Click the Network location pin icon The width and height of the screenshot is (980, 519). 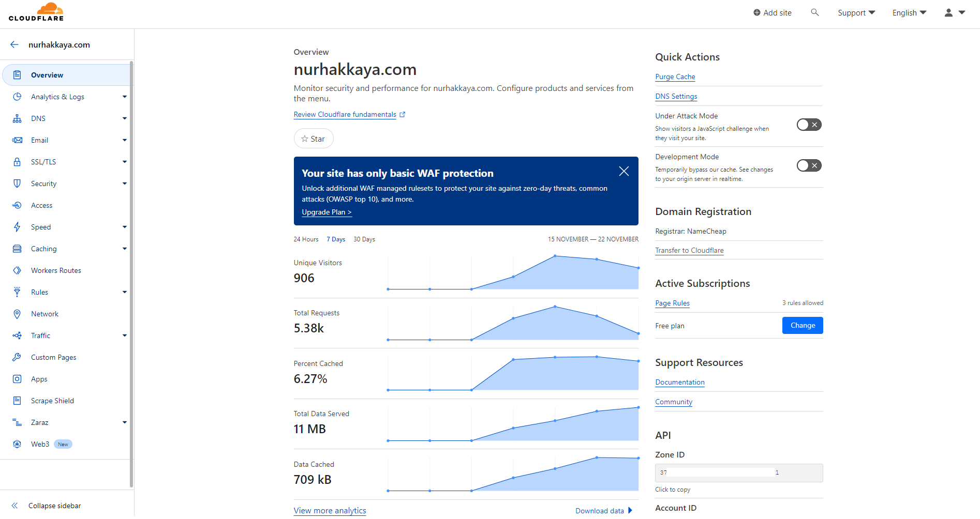pos(17,314)
